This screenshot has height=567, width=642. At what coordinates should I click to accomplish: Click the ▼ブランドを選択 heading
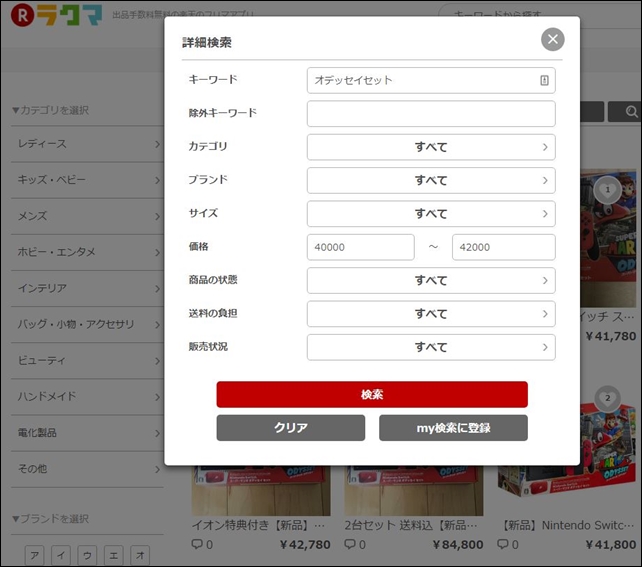(50, 519)
